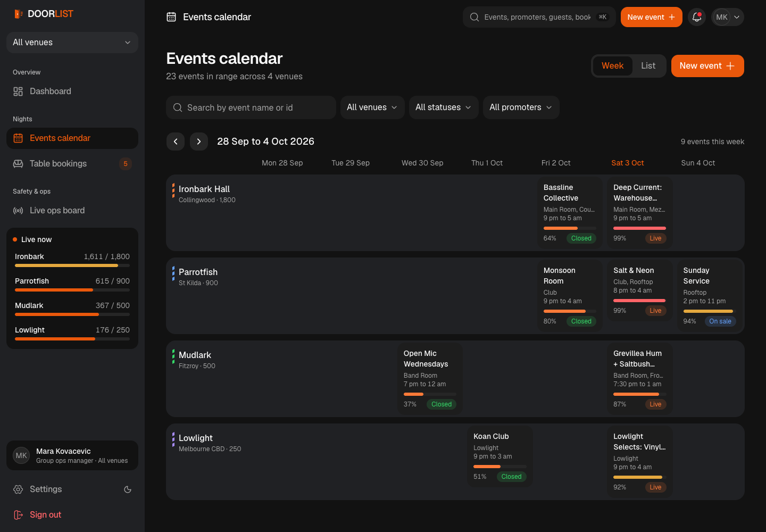The height and width of the screenshot is (532, 766).
Task: Click New event button in top bar
Action: (652, 17)
